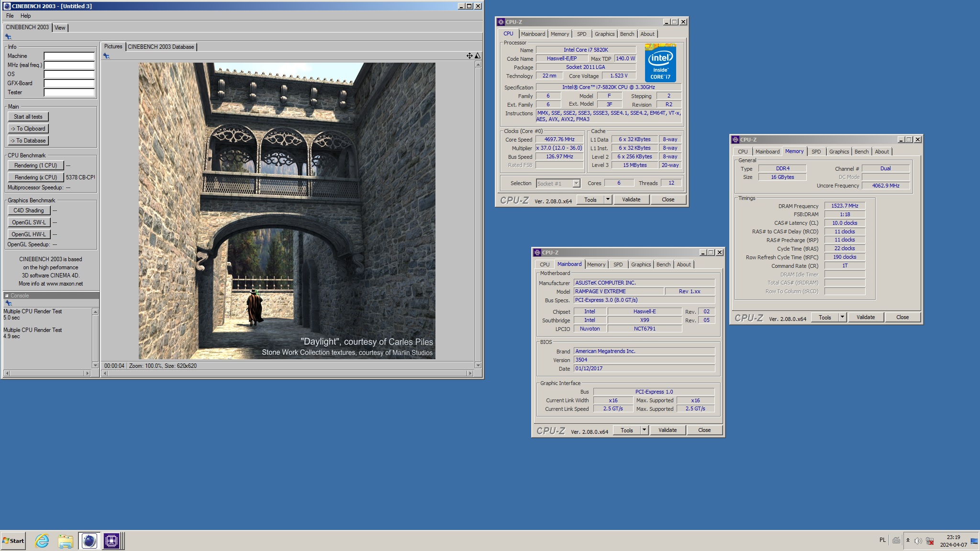Click the Intel Core i7 logo
This screenshot has width=980, height=551.
[x=660, y=63]
